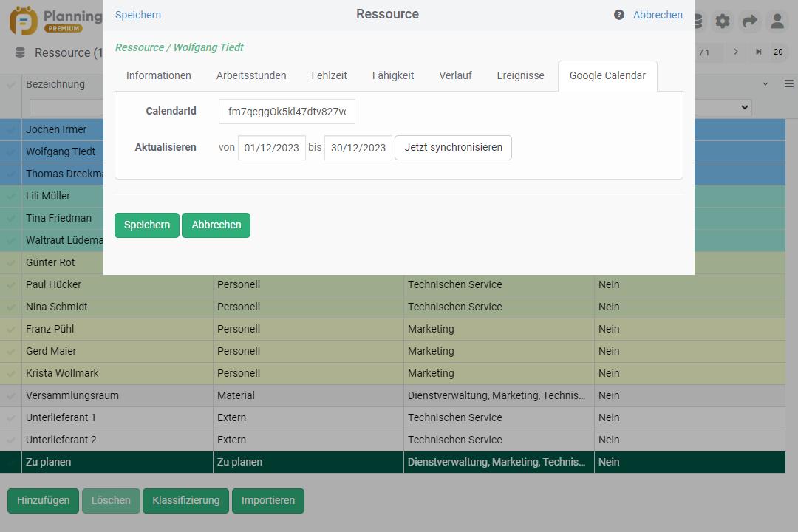Go to the next page arrow
798x532 pixels.
click(736, 52)
